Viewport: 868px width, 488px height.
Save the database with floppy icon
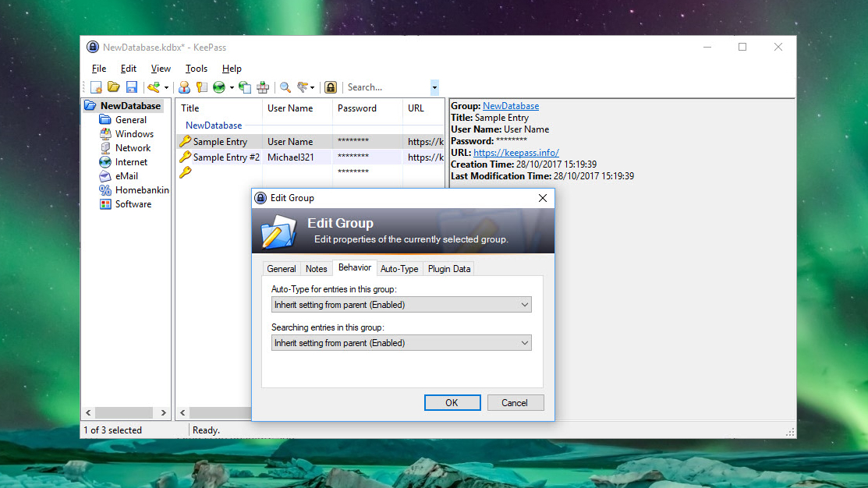pos(131,87)
